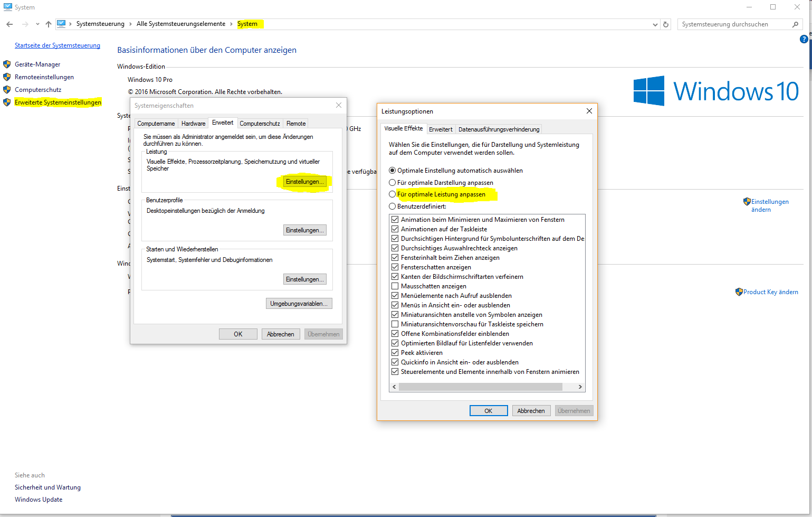Toggle Menüelemente nach Aufruf ausblenden
Image resolution: width=812 pixels, height=517 pixels.
tap(395, 296)
